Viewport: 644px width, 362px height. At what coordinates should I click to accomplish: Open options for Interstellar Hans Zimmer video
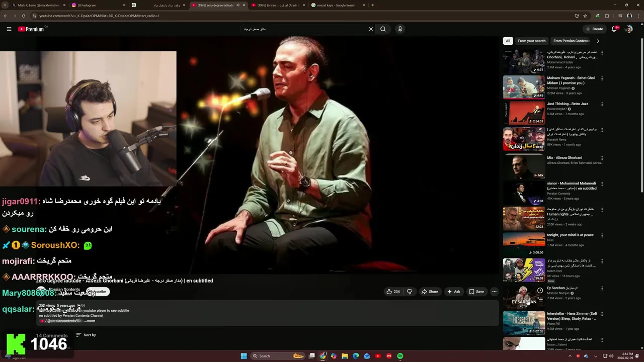[x=602, y=314]
